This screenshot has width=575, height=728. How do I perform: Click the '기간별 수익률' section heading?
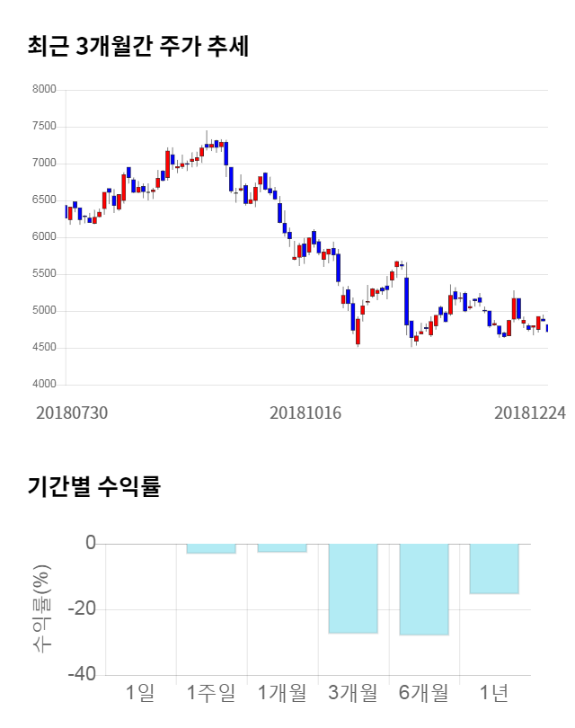tap(93, 487)
